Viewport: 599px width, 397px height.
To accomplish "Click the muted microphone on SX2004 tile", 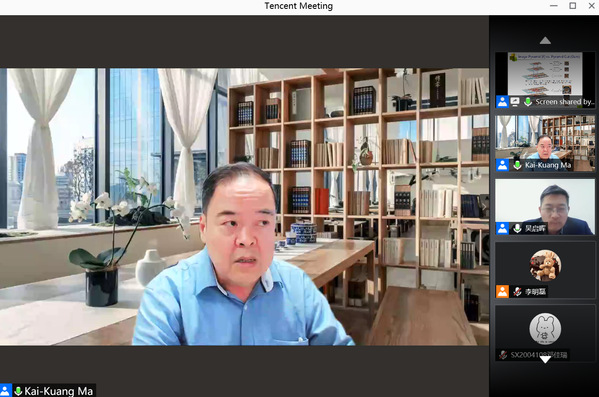I will pos(503,355).
